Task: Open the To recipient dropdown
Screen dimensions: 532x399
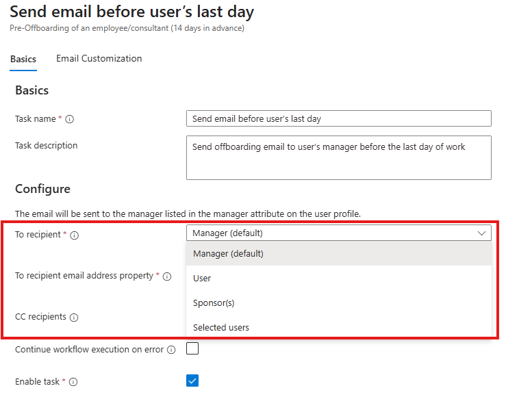Action: click(x=339, y=233)
